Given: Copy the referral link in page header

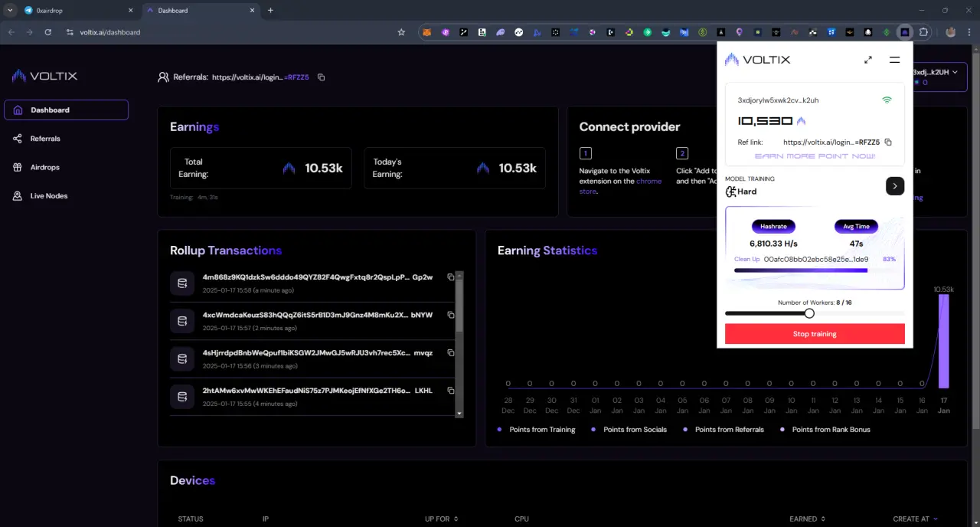Looking at the screenshot, I should (x=322, y=77).
